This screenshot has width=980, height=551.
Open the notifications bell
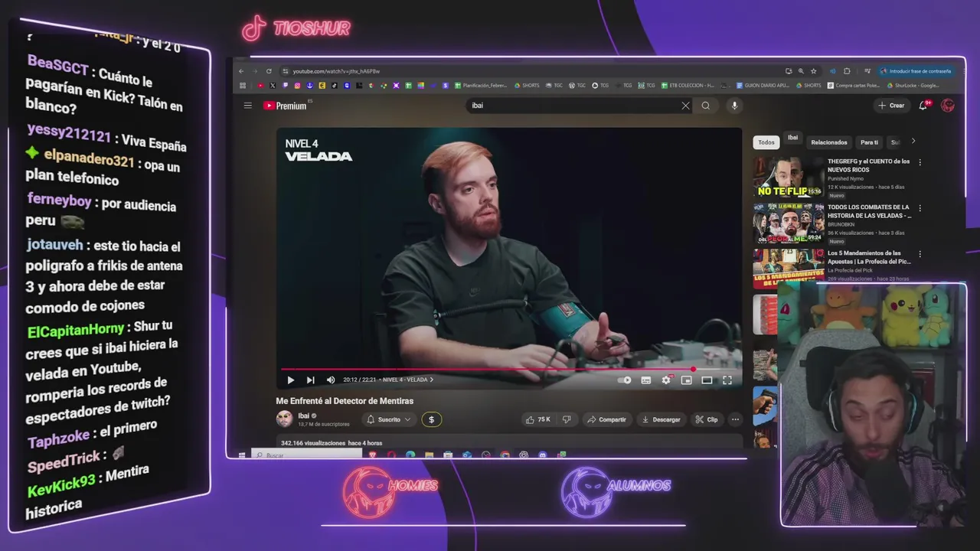coord(923,106)
